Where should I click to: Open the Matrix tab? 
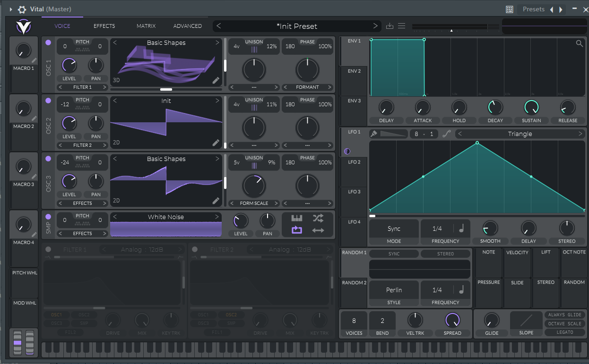[146, 26]
